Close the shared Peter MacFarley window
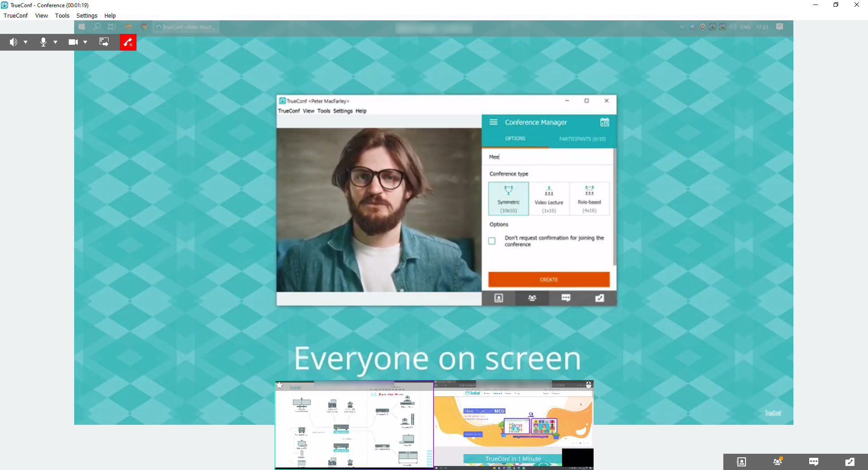Screen dimensions: 868x470 [x=607, y=101]
